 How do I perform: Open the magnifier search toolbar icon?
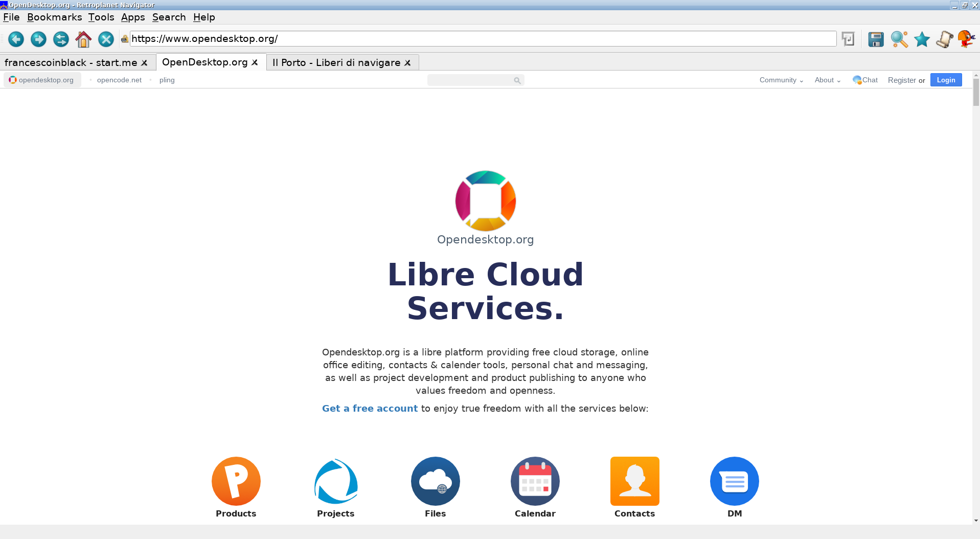899,39
